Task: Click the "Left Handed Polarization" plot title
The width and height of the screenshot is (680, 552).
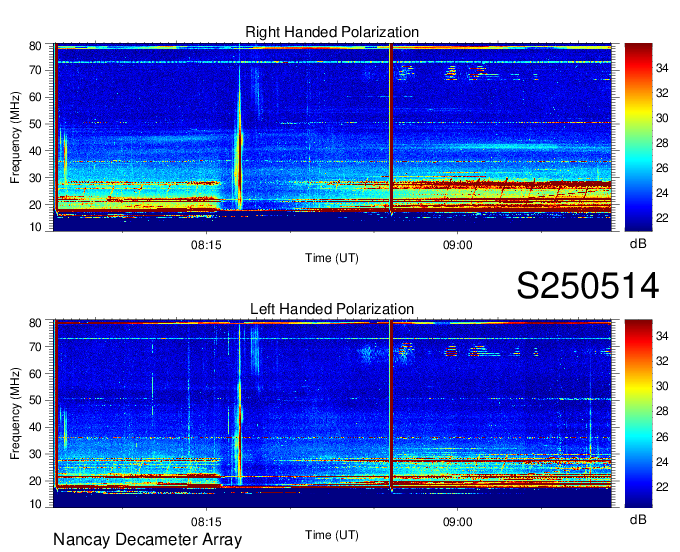Action: point(332,309)
